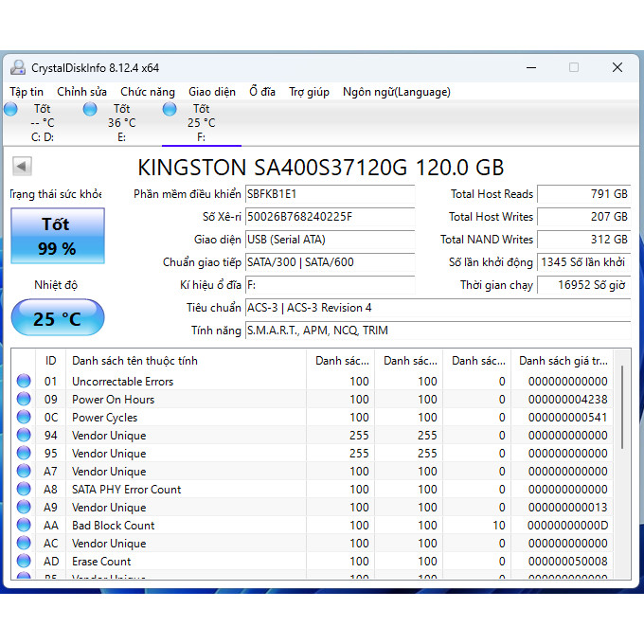Click the status orb for Power Cycles row

[x=24, y=417]
